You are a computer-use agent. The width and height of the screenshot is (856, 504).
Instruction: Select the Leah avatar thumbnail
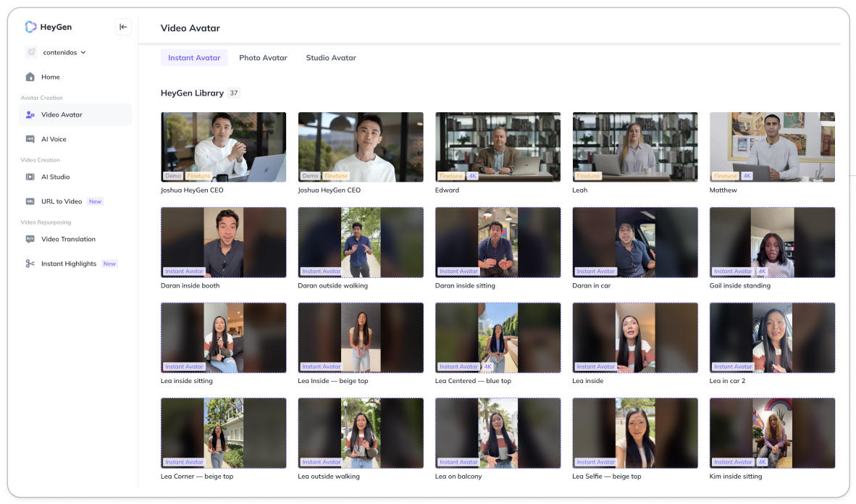tap(634, 146)
